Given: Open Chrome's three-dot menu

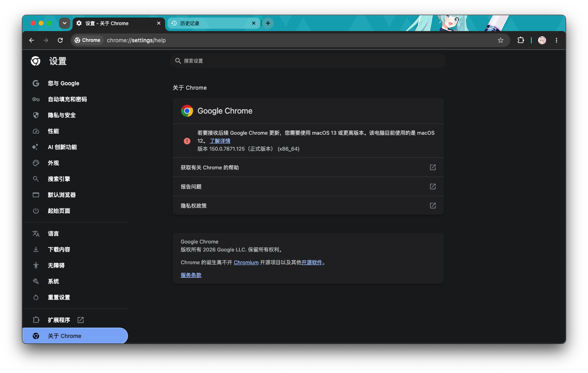Looking at the screenshot, I should (556, 40).
